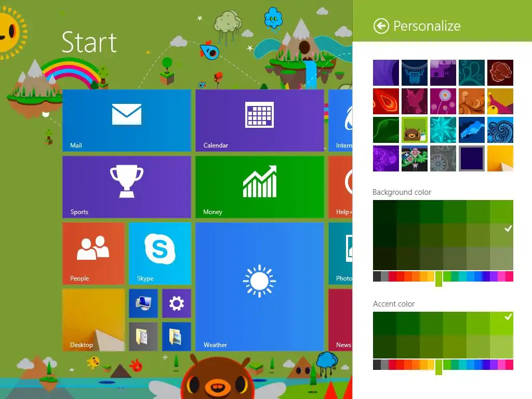Screen dimensions: 532x399
Task: Set Background color hue strip to gray
Action: pyautogui.click(x=384, y=276)
